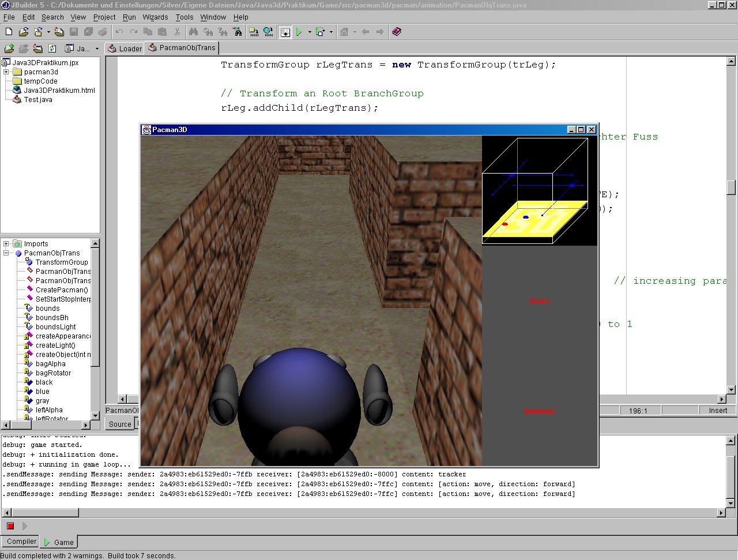The width and height of the screenshot is (738, 560).
Task: Run the project with green play icon
Action: click(x=299, y=32)
